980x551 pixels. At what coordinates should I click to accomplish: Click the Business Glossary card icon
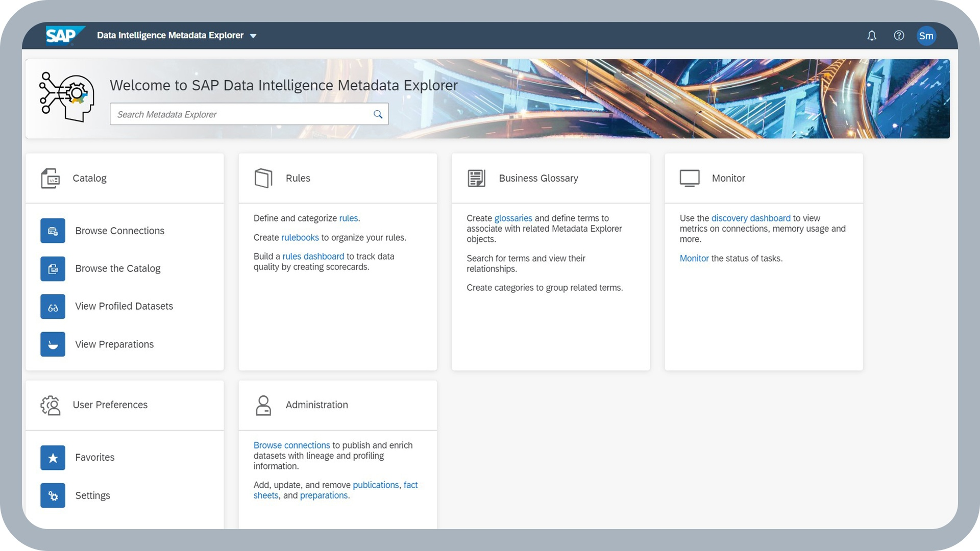pyautogui.click(x=477, y=179)
